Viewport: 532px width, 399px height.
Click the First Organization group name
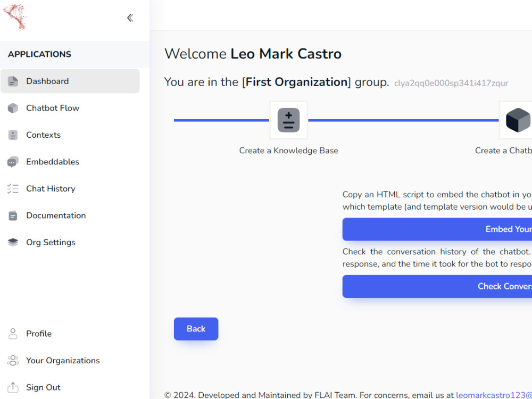tap(296, 82)
